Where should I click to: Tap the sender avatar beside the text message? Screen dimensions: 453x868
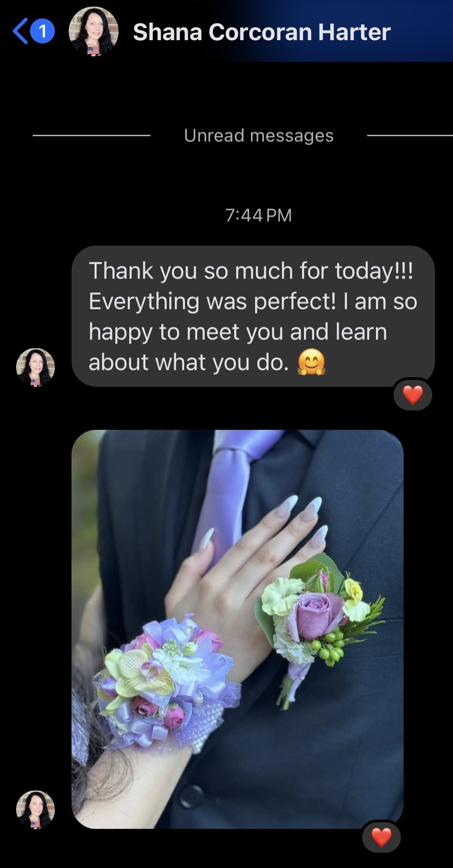click(x=36, y=368)
